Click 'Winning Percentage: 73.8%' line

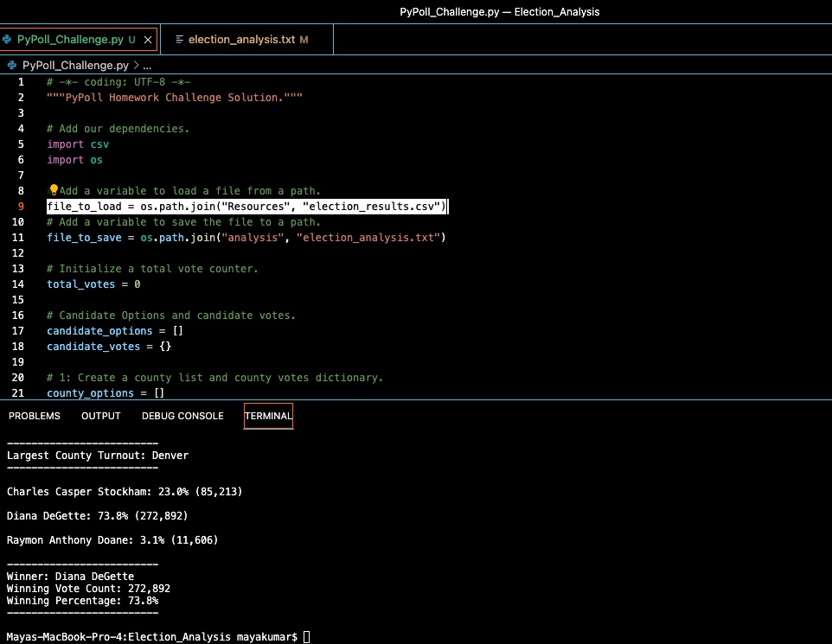pyautogui.click(x=82, y=601)
